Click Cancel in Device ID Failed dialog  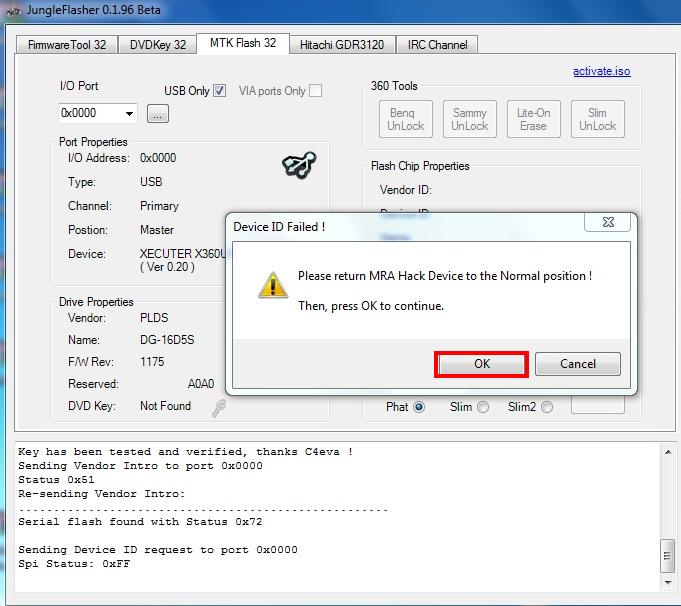578,364
